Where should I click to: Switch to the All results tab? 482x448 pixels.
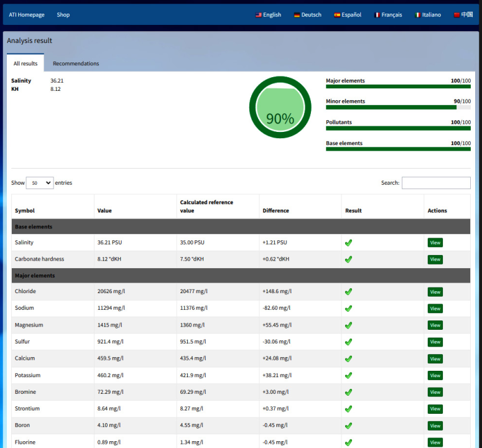click(25, 63)
